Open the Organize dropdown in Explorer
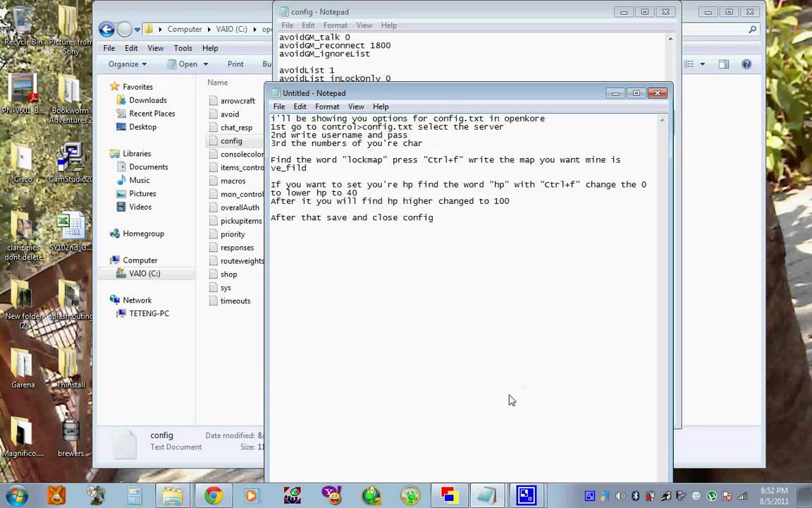812x508 pixels. pyautogui.click(x=128, y=64)
